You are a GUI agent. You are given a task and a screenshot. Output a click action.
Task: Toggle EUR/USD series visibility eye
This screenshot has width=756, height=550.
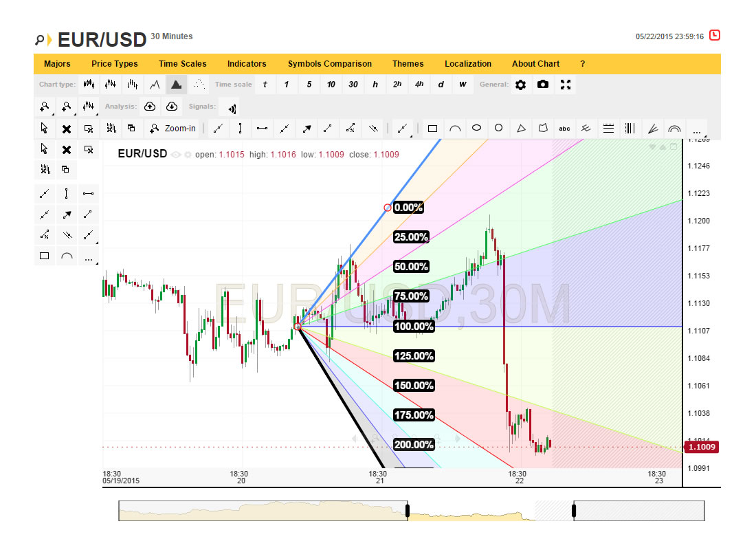click(175, 155)
